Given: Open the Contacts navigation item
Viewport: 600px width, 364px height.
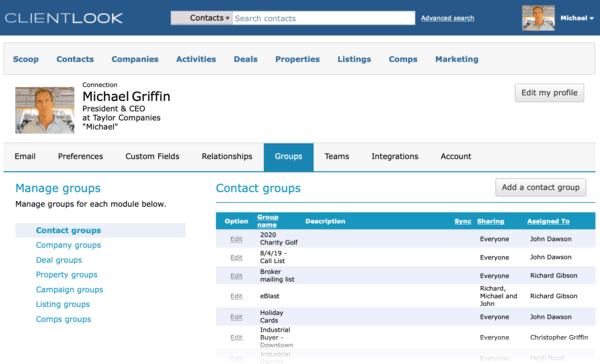Looking at the screenshot, I should pos(75,59).
